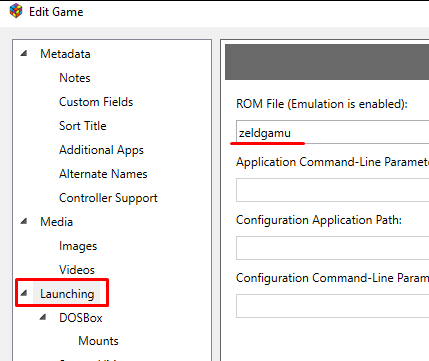Select the Images media page
The height and width of the screenshot is (361, 429).
point(78,246)
